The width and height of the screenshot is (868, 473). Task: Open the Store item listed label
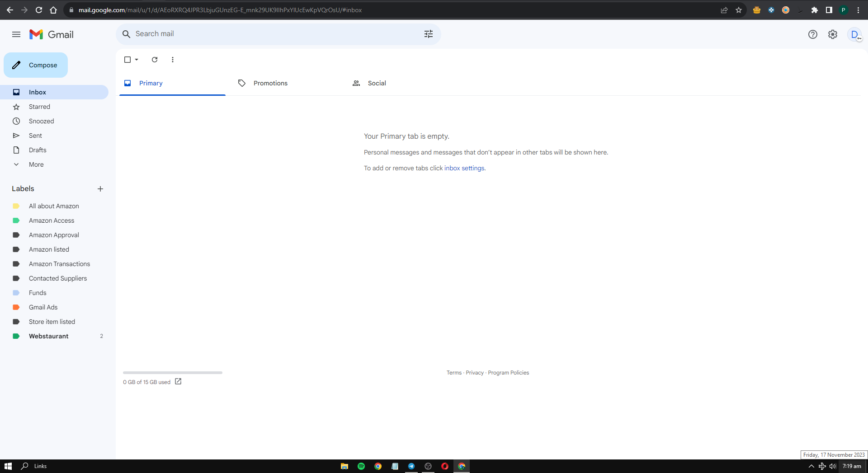click(54, 322)
